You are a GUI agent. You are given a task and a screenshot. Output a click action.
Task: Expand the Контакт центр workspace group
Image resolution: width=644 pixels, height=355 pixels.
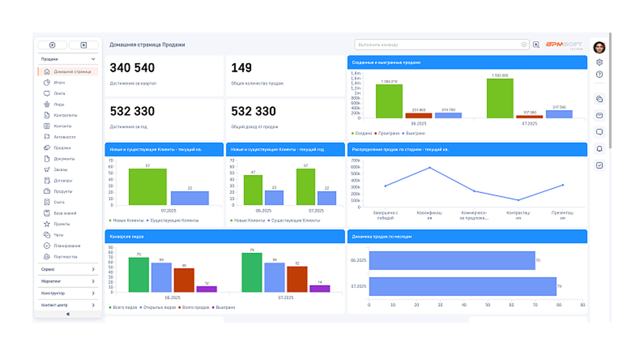click(68, 305)
